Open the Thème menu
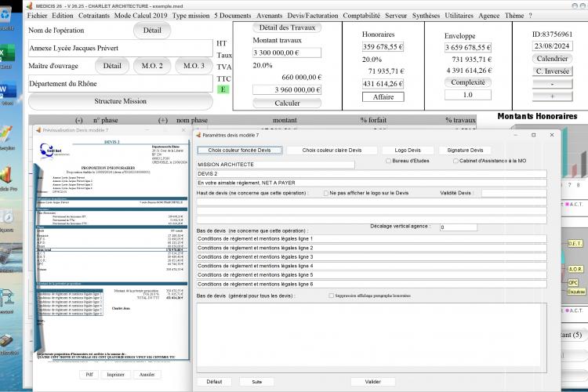The image size is (588, 392). 514,16
